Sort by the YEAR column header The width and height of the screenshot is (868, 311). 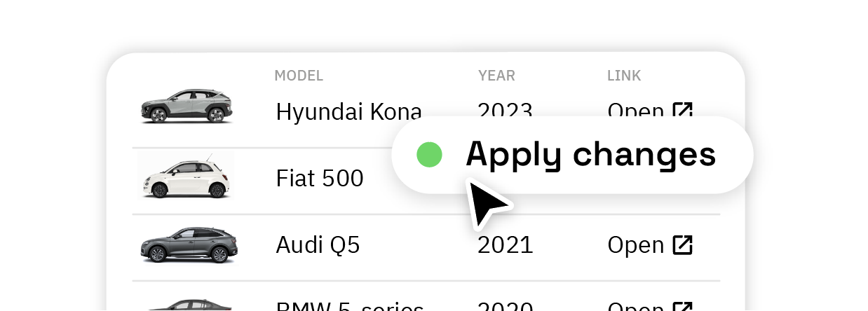496,76
